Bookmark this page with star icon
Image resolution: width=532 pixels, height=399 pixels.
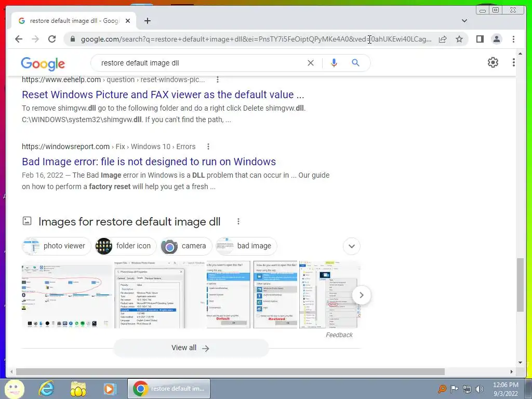(x=459, y=39)
